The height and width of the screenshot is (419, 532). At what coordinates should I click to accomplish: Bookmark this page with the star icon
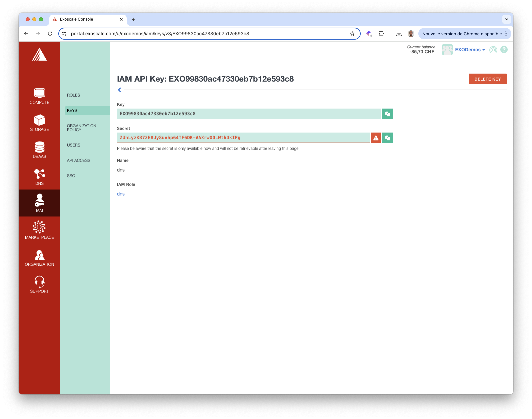(352, 34)
